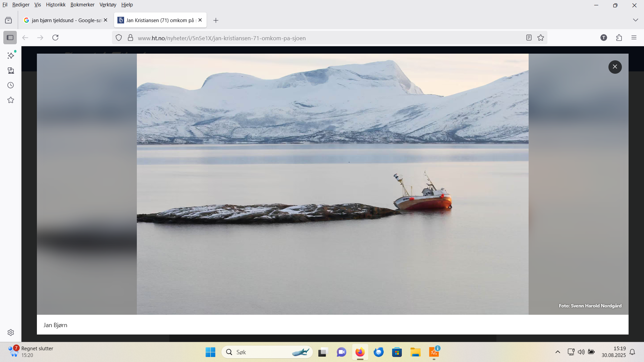
Task: Open Firefox application hamburger menu
Action: point(634,38)
